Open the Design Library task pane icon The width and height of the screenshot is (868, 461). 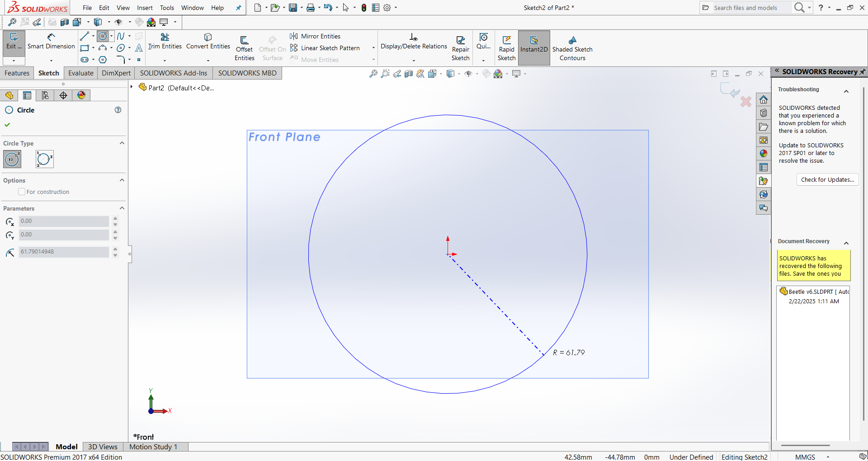[764, 113]
